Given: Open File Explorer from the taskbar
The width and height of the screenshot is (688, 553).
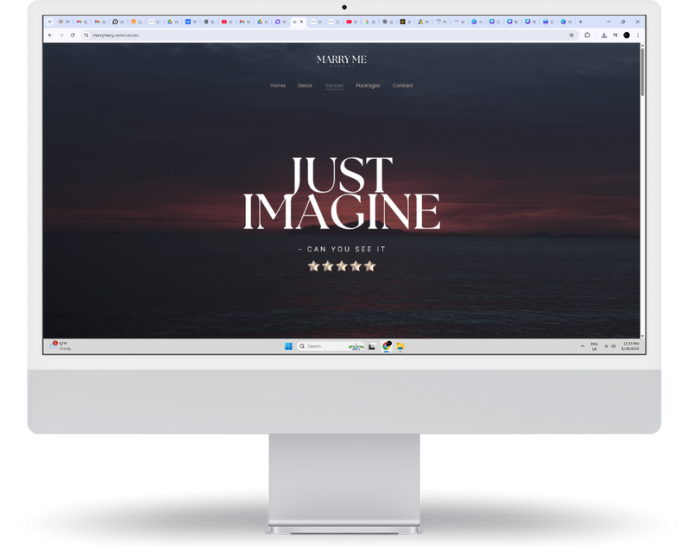Looking at the screenshot, I should pyautogui.click(x=400, y=346).
